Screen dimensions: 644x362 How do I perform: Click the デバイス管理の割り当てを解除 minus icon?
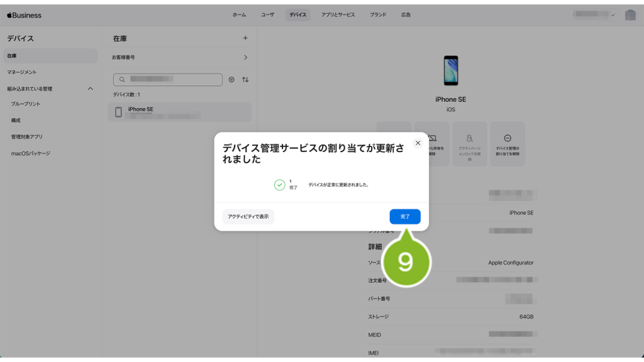(x=507, y=139)
